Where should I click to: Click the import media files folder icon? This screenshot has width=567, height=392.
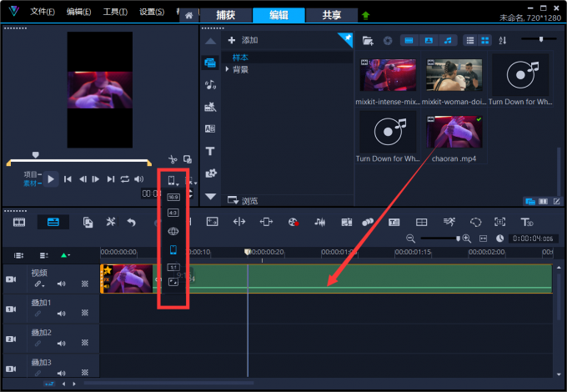click(368, 41)
